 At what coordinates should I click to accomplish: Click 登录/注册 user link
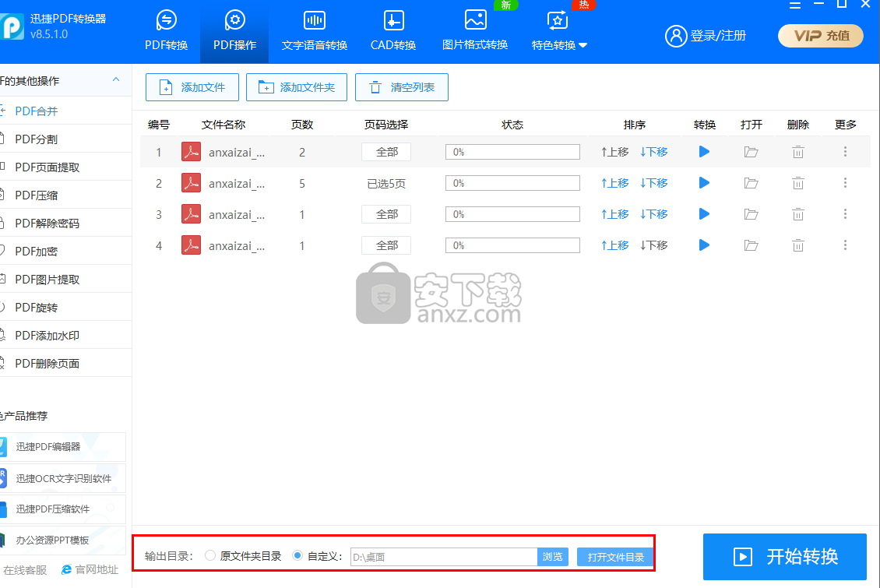706,36
